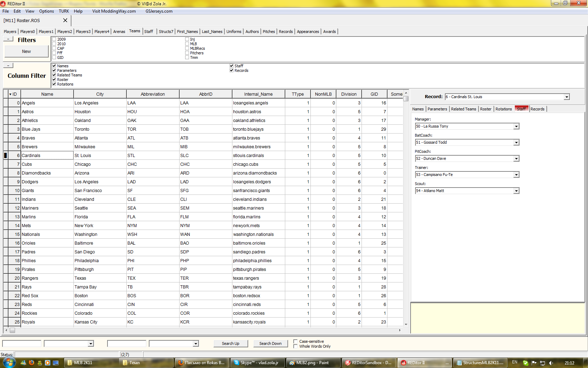
Task: Click the Windows Start orb
Action: point(9,363)
